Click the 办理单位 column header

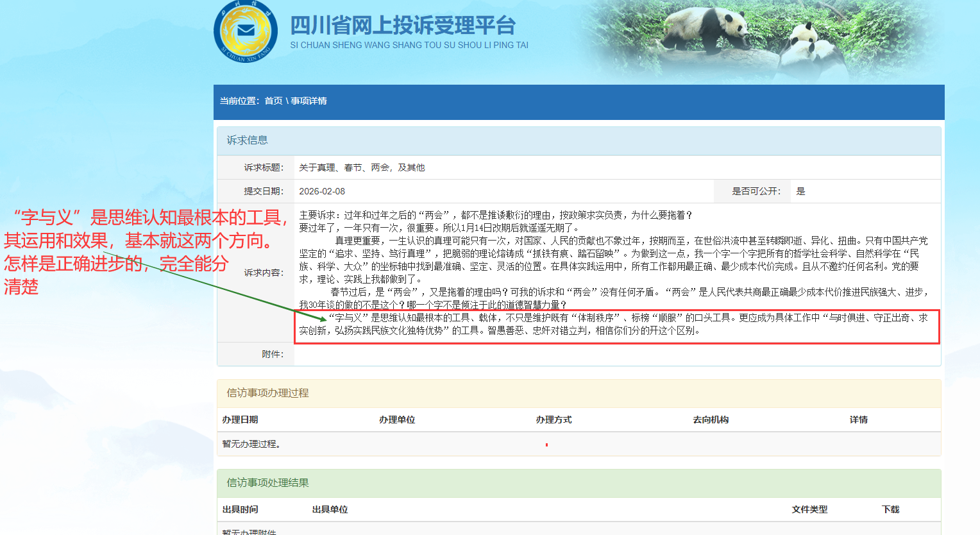397,420
